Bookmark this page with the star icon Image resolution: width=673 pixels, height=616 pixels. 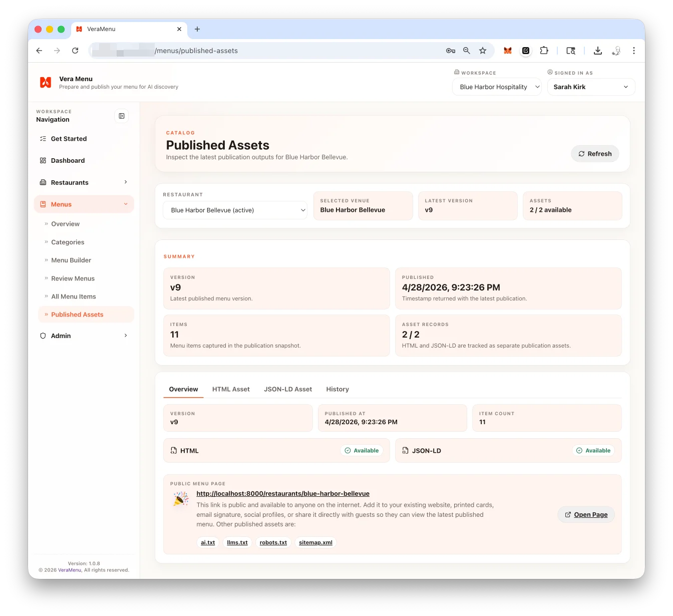click(x=483, y=51)
